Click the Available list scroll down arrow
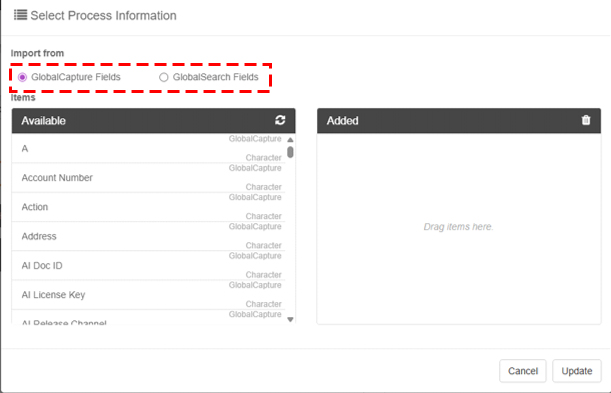The image size is (611, 393). [290, 319]
